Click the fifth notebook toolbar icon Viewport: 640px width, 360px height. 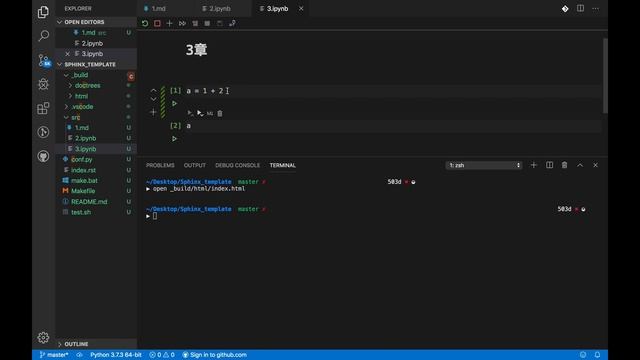click(195, 23)
